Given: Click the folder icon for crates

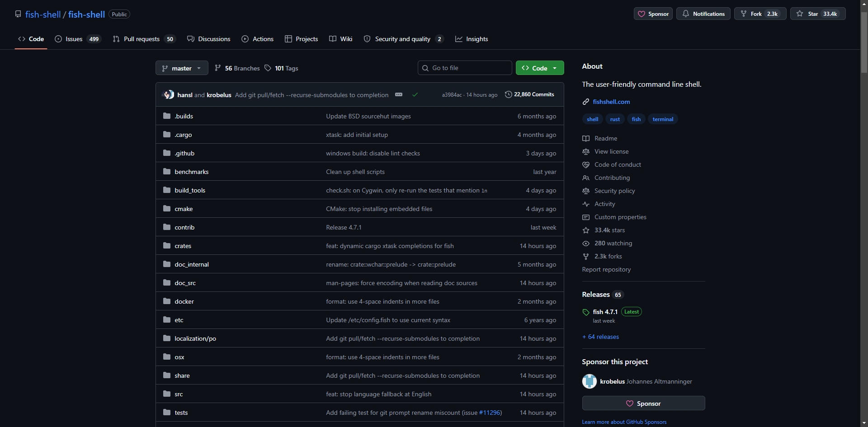Looking at the screenshot, I should pyautogui.click(x=167, y=246).
